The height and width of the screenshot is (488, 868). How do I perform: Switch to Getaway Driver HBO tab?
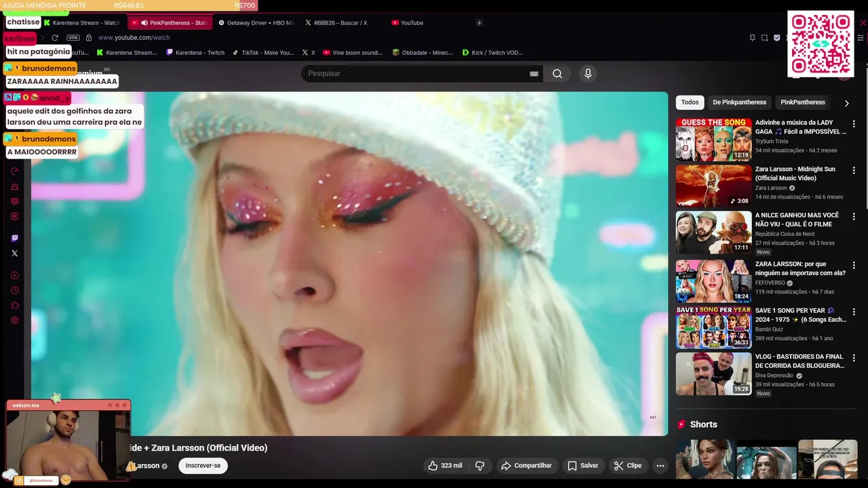[256, 22]
